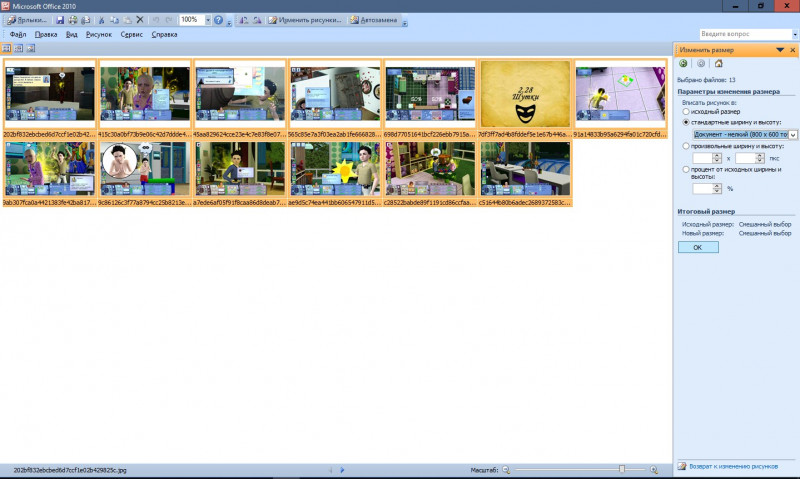The image size is (800, 479).
Task: Click Возврат к изменению рисунков link
Action: point(733,466)
